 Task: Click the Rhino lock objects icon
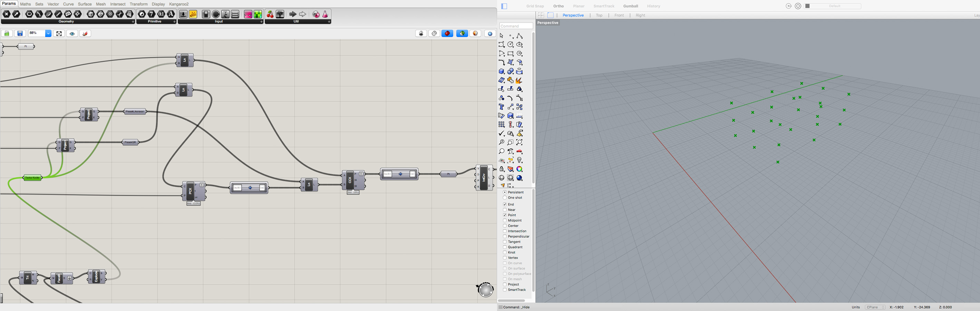[502, 169]
